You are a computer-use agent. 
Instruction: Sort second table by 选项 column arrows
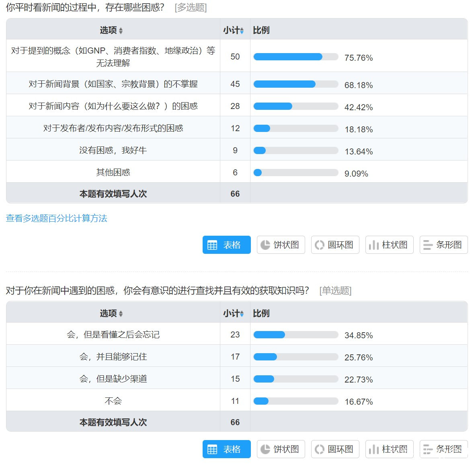(121, 314)
